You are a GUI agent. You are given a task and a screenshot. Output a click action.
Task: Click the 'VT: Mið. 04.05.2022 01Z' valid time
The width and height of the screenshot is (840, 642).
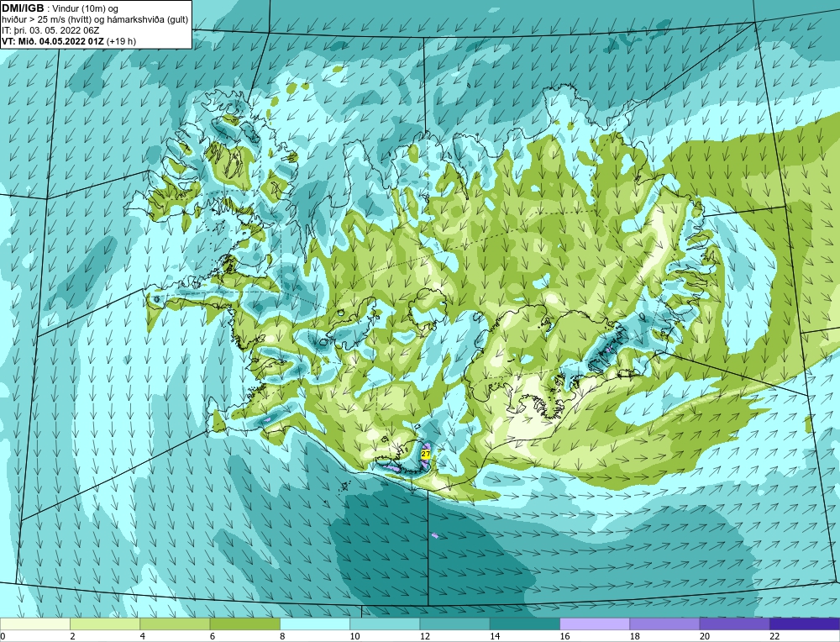click(53, 41)
